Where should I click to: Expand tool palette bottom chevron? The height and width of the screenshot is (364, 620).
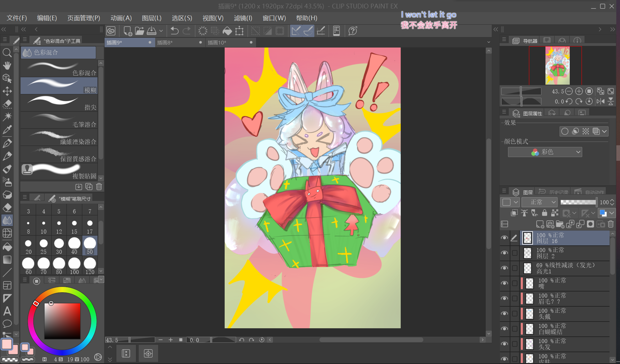[x=16, y=334]
